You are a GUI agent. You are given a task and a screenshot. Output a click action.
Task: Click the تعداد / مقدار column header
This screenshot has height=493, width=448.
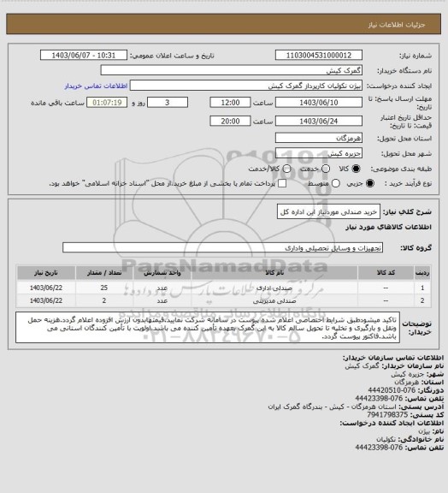pyautogui.click(x=104, y=272)
